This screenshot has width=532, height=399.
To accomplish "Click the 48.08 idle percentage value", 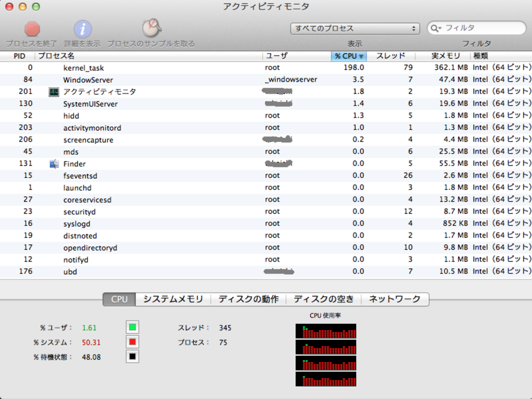I will [91, 357].
